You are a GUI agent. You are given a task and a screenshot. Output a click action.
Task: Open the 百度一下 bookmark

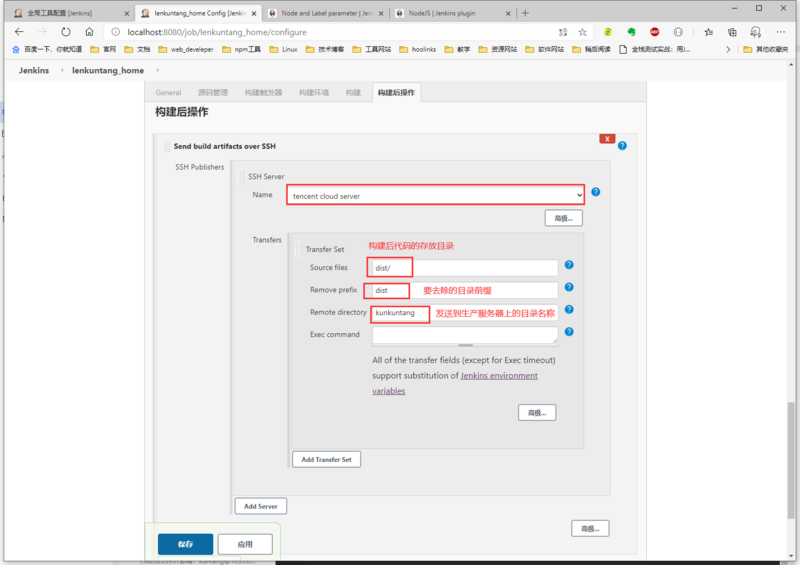pos(47,50)
